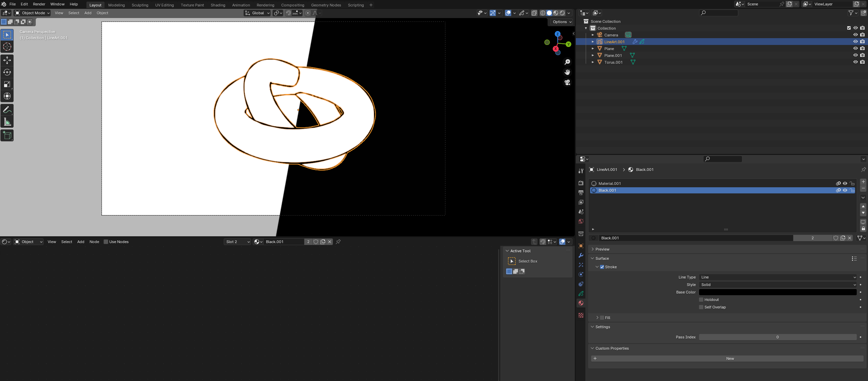The height and width of the screenshot is (381, 868).
Task: Toggle camera view icon in viewport
Action: pos(567,82)
